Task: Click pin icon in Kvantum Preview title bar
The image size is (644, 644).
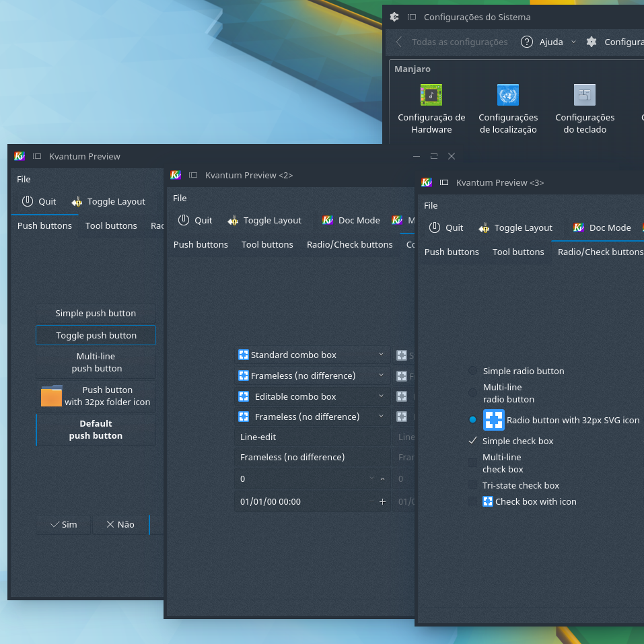Action: pyautogui.click(x=37, y=156)
